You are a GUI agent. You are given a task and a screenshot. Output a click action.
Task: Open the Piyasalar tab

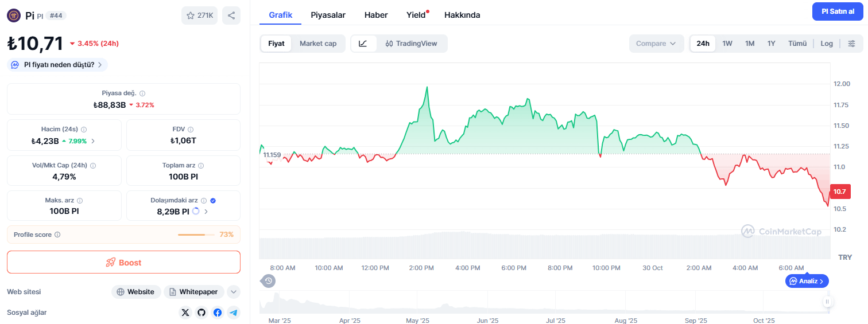click(x=328, y=15)
